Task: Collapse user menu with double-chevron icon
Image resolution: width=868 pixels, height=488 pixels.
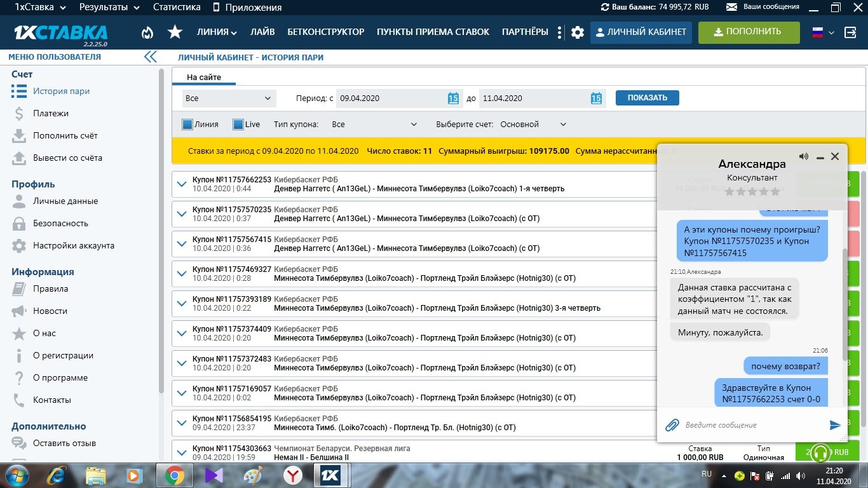Action: click(150, 57)
